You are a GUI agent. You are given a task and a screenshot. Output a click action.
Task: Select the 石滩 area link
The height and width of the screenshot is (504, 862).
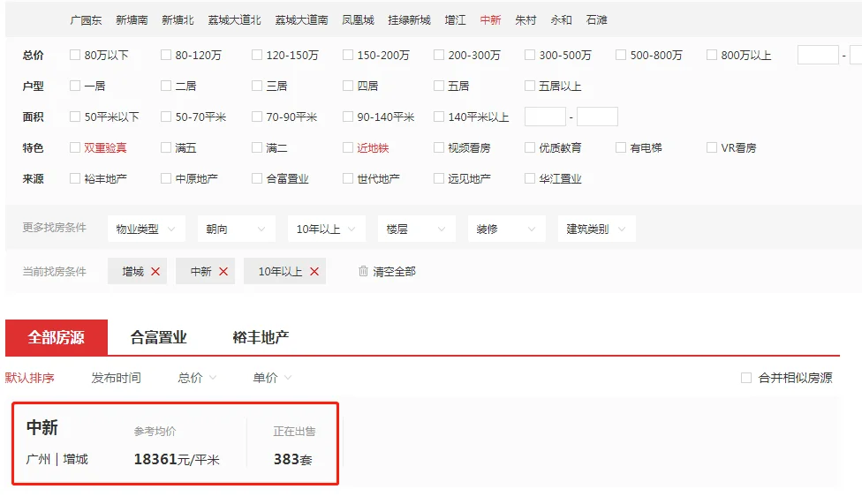(x=596, y=19)
